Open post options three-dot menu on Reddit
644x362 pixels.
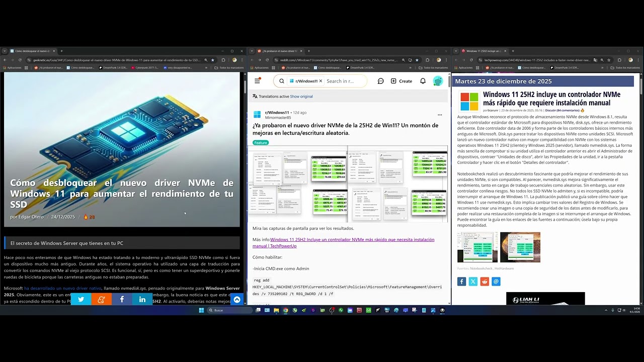click(x=440, y=115)
